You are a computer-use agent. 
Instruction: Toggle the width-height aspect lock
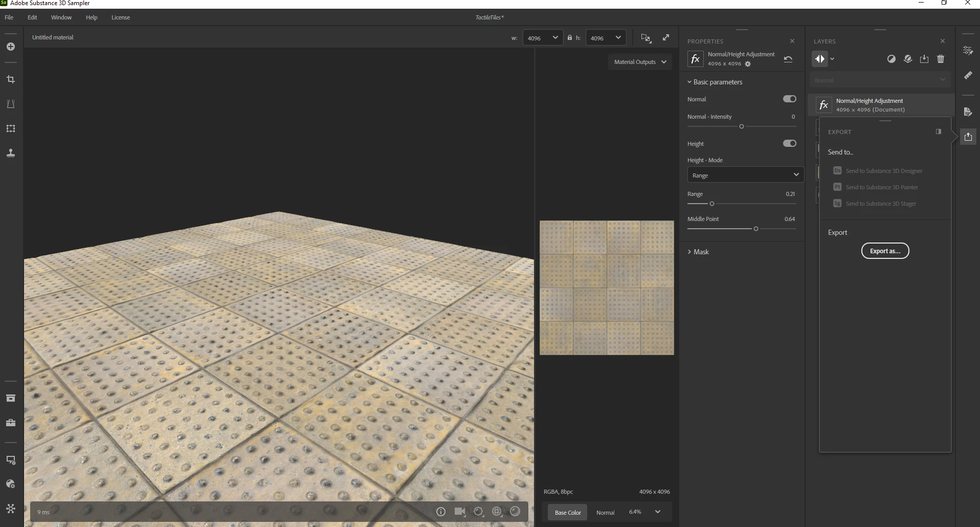click(570, 38)
